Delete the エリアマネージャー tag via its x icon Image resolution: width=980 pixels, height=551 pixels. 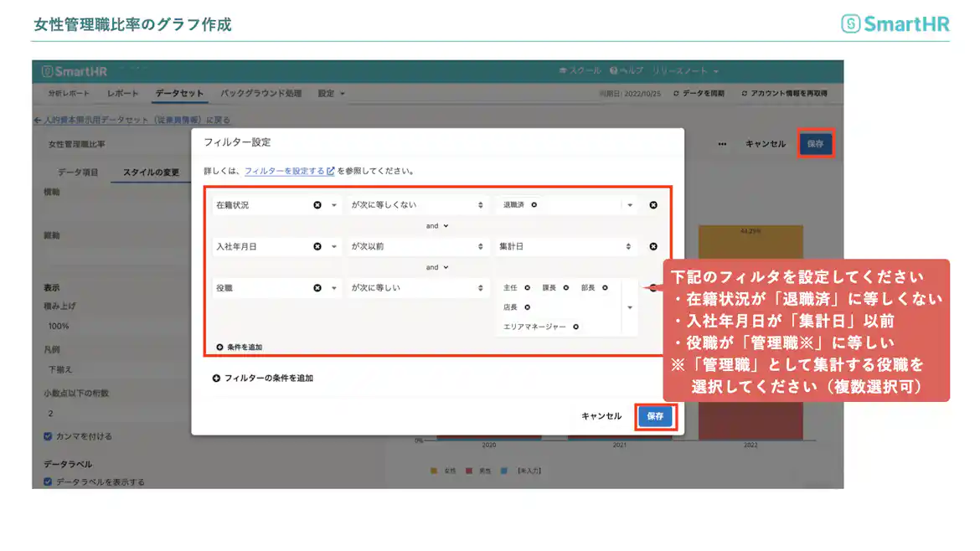[575, 325]
